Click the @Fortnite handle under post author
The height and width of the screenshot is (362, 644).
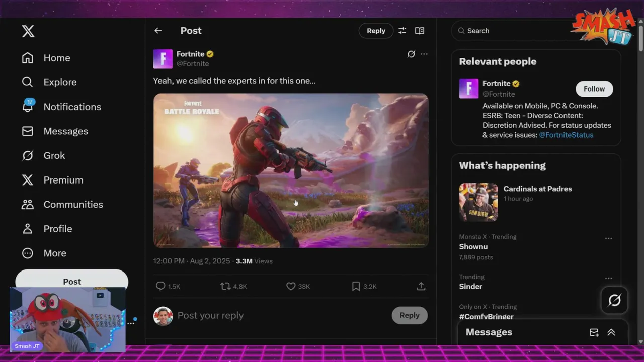pyautogui.click(x=193, y=64)
